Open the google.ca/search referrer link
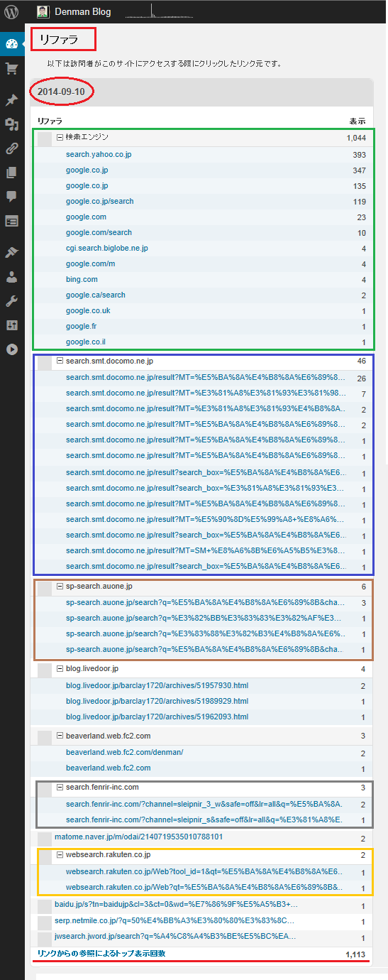Viewport: 388px width, 980px height. pos(96,295)
